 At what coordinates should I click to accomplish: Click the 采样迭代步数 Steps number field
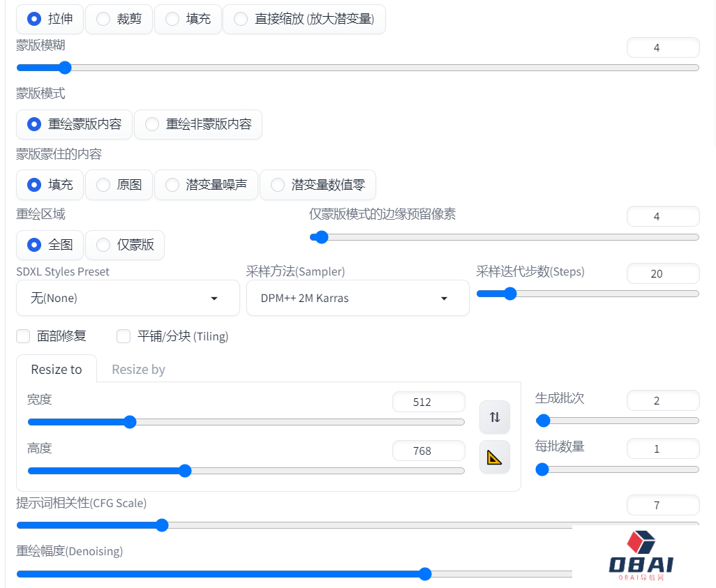[x=662, y=273]
